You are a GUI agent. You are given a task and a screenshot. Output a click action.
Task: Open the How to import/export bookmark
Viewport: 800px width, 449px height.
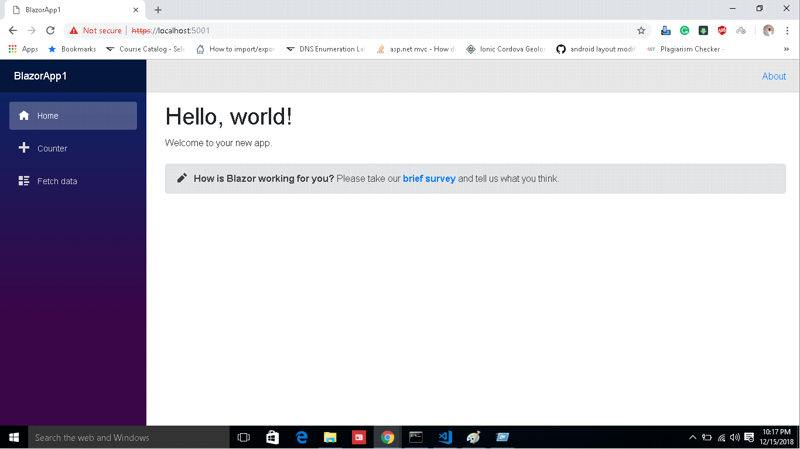click(x=236, y=49)
